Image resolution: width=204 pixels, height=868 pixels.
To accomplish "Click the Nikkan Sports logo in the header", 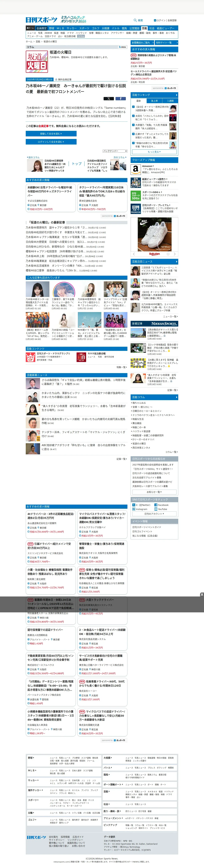I will coord(41,20).
